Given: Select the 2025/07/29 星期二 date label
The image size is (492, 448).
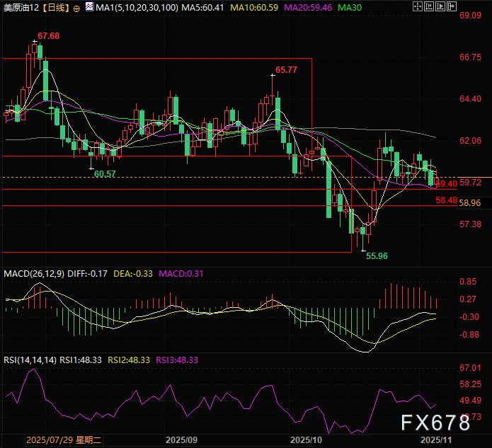Looking at the screenshot, I should point(64,440).
